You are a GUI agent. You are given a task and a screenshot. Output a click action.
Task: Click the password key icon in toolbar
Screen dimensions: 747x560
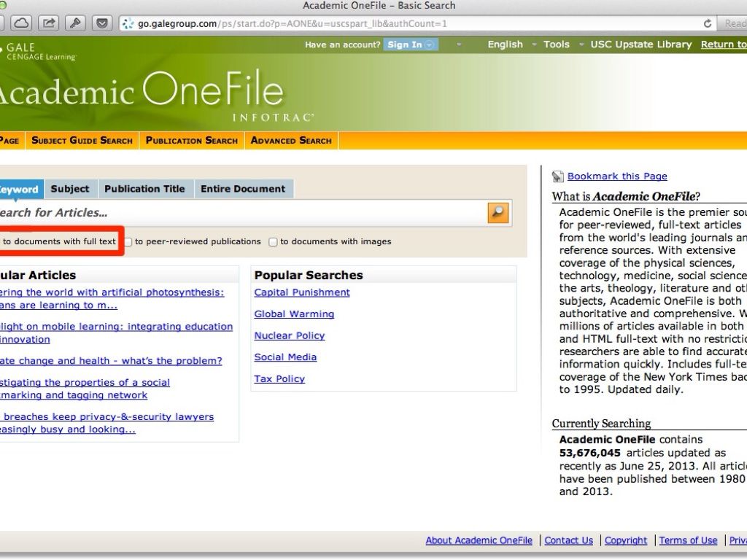point(75,23)
